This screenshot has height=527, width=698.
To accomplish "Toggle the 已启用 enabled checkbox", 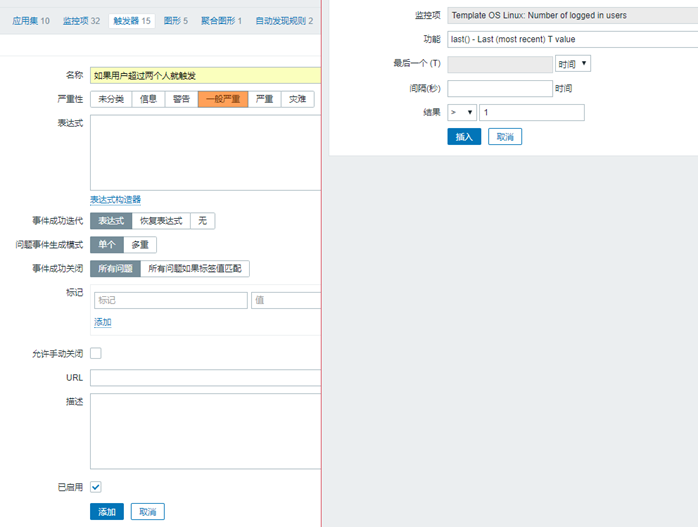I will pyautogui.click(x=96, y=487).
